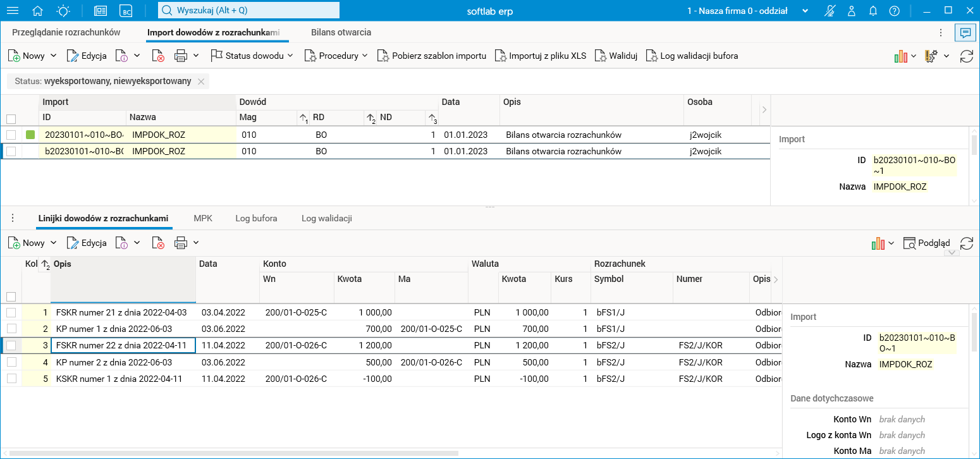Expand the Status dowodu dropdown

coord(252,56)
